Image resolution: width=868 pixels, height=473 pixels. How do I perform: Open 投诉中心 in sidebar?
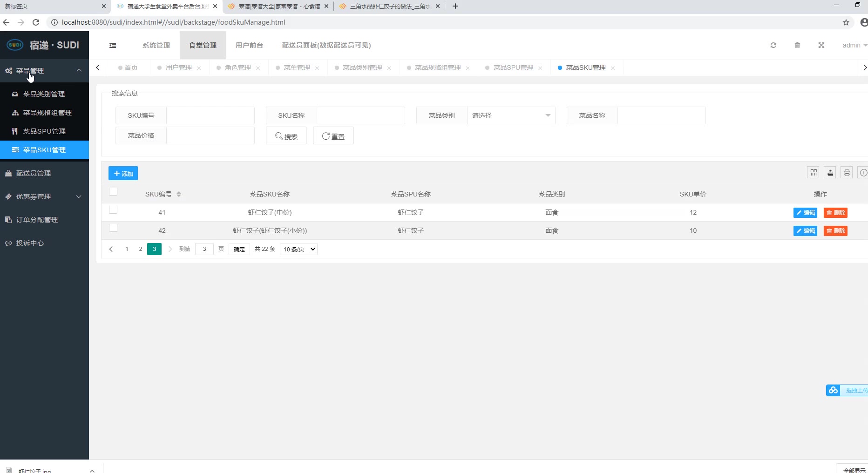coord(44,243)
